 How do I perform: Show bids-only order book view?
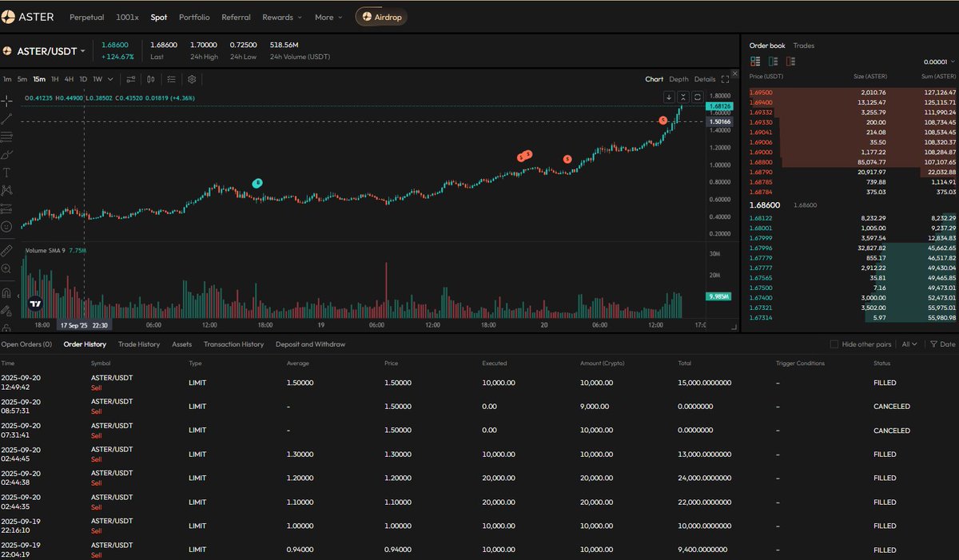pyautogui.click(x=773, y=62)
